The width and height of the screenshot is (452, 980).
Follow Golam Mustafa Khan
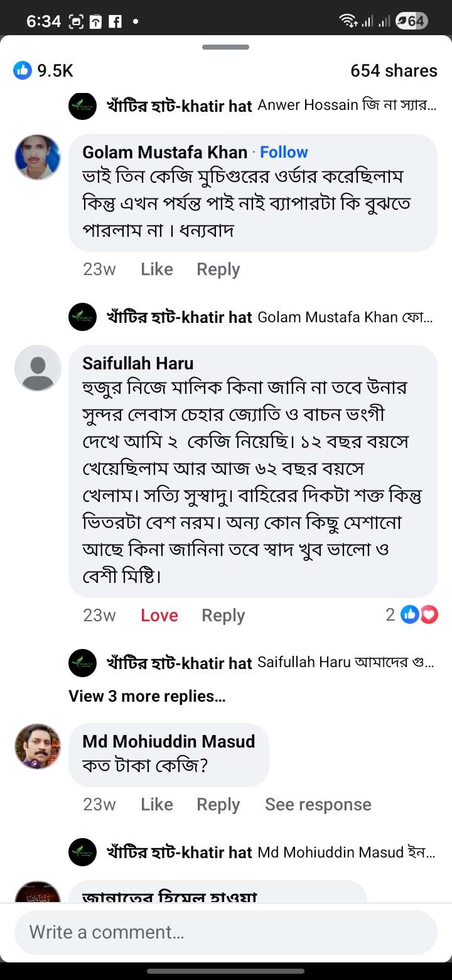pos(284,152)
